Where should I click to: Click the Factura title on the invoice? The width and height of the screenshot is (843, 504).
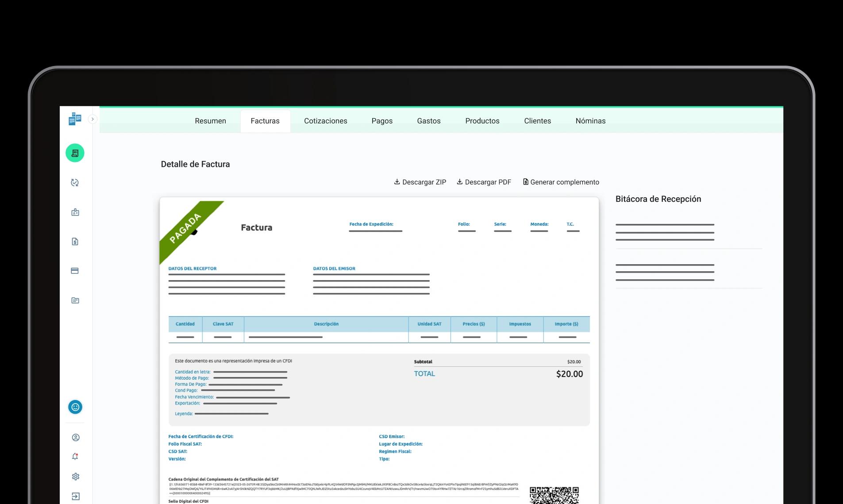coord(257,227)
